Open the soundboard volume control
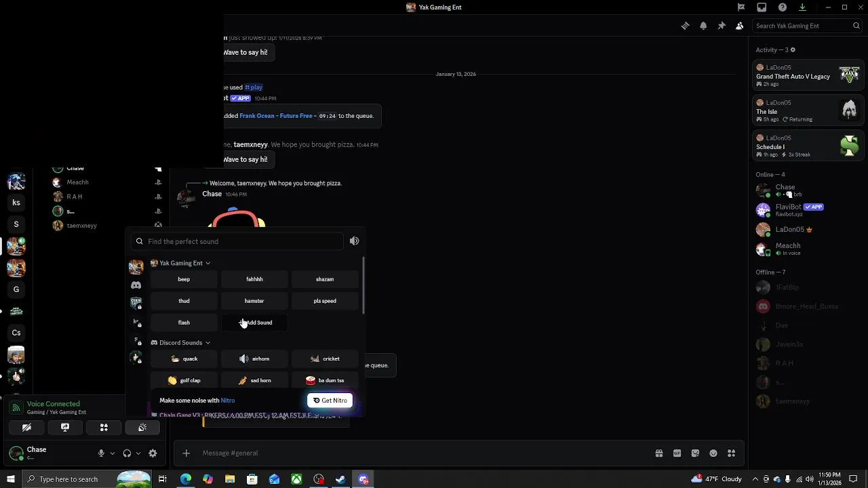Screen dimensions: 868x488 [x=354, y=241]
